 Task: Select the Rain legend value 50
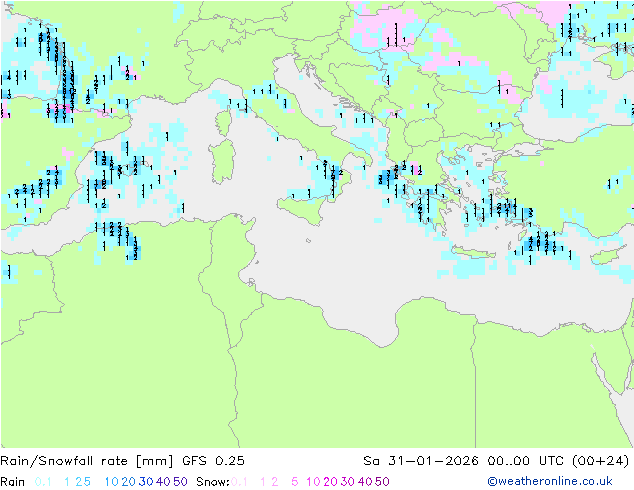coord(180,482)
